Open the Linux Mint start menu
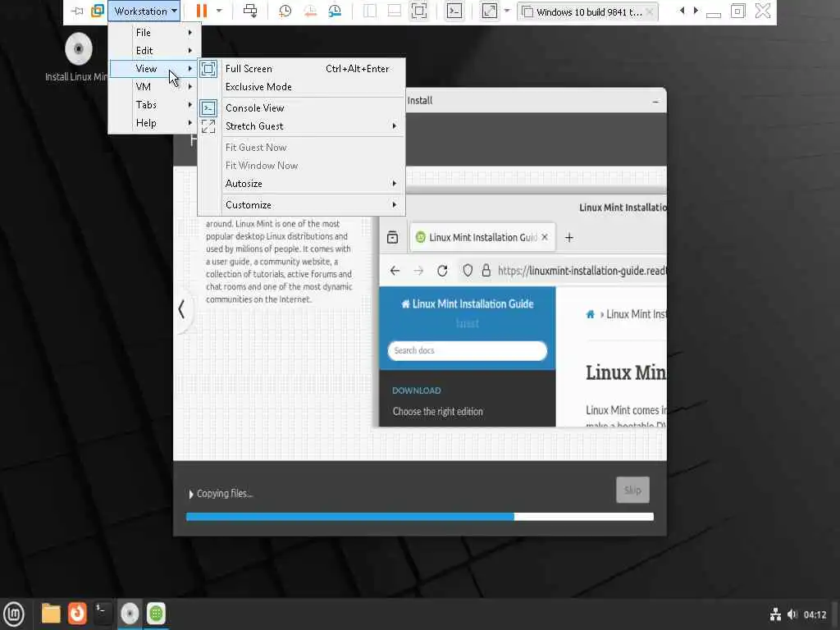The width and height of the screenshot is (840, 630). (x=14, y=614)
